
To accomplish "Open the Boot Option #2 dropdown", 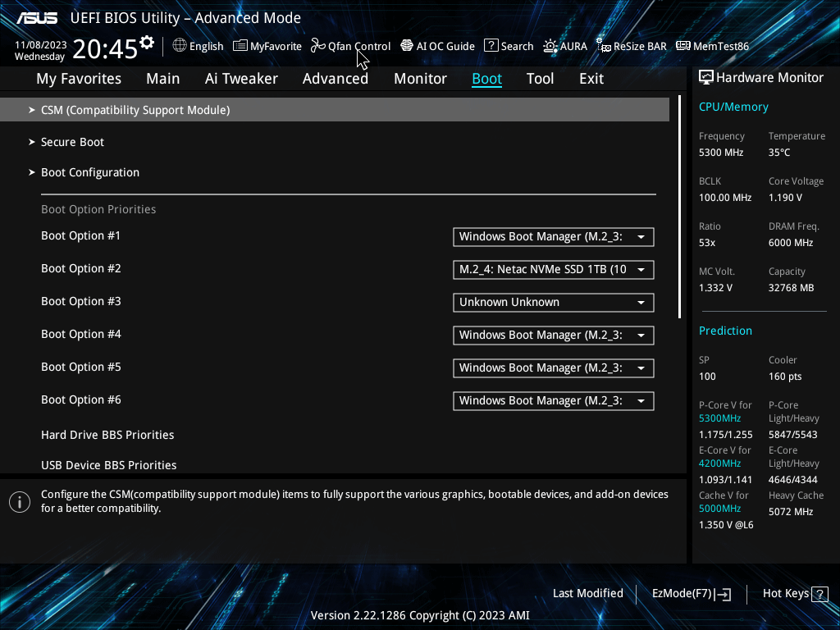I will click(x=554, y=269).
